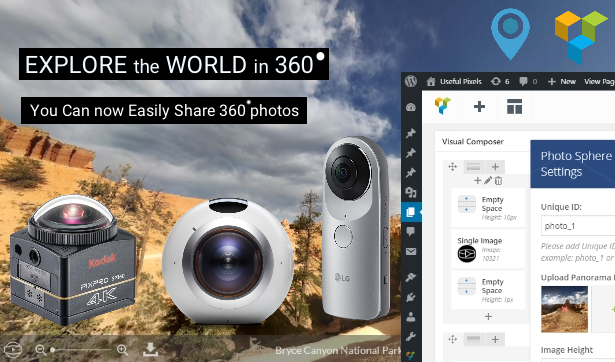Viewport: 615px width, 362px height.
Task: Open Comments icon in the WordPress sidebar
Action: [411, 231]
